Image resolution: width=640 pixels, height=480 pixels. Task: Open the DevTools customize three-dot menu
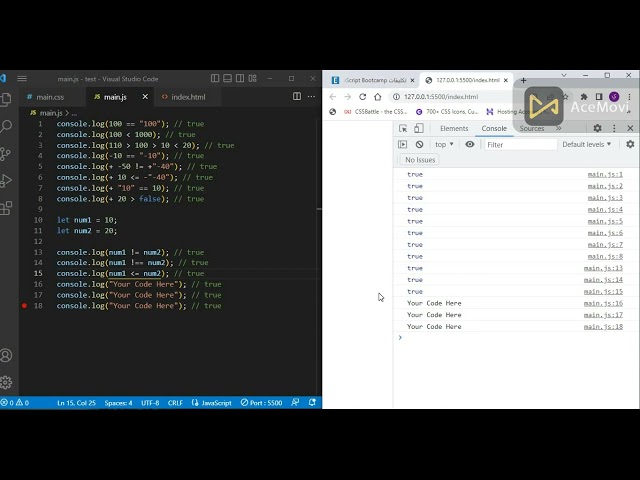(614, 128)
